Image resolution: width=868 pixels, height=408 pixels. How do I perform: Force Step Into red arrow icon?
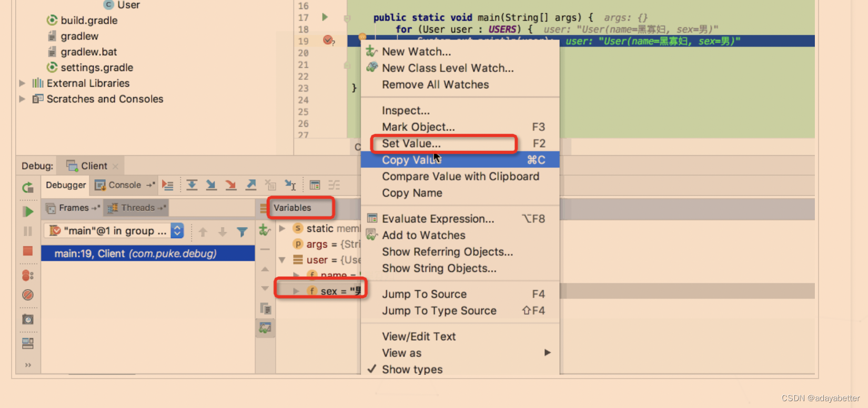point(230,185)
